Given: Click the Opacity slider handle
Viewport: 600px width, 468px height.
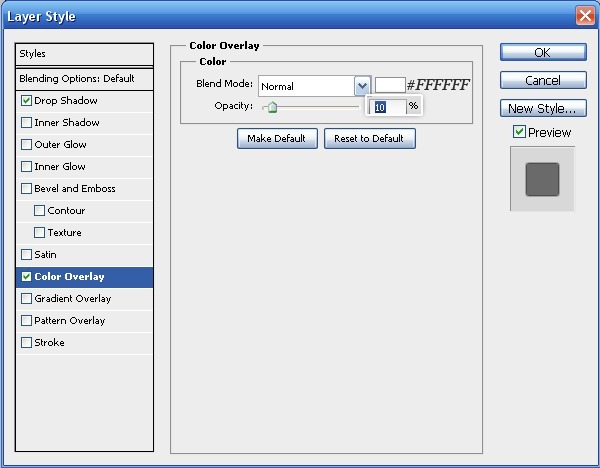Looking at the screenshot, I should 271,107.
